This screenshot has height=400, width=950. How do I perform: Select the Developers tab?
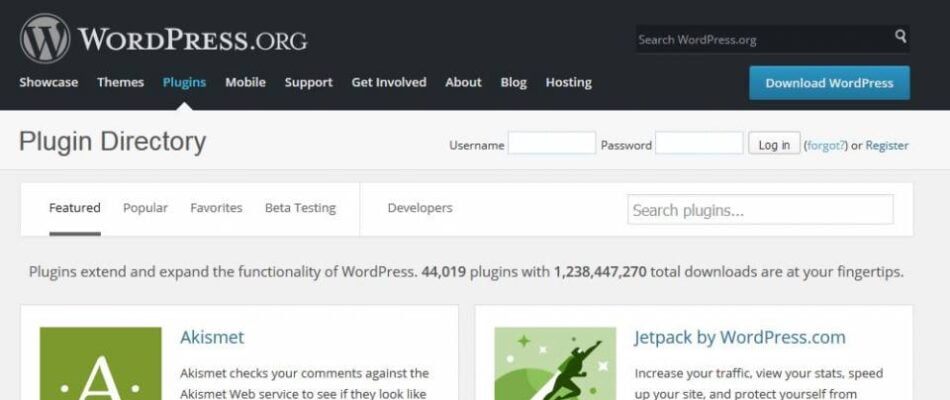420,208
